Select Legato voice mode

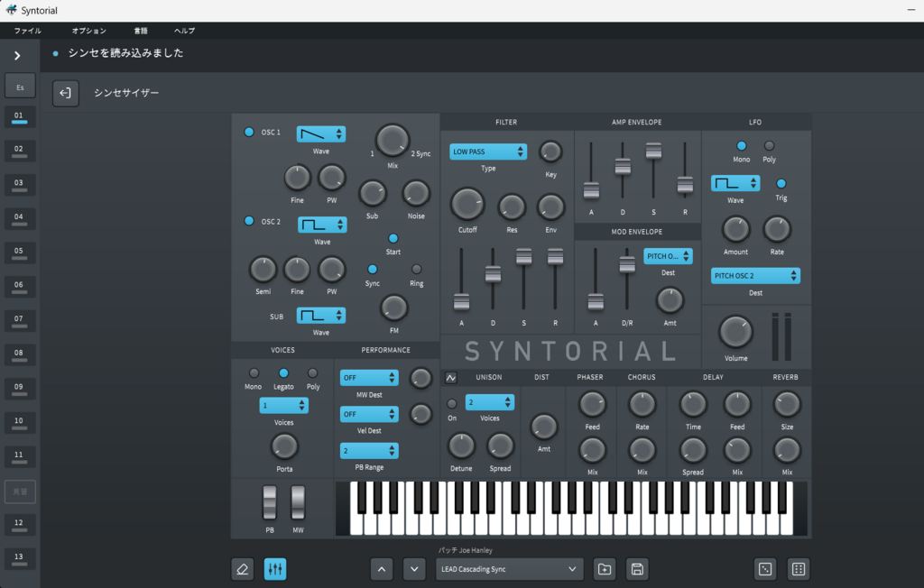[283, 373]
